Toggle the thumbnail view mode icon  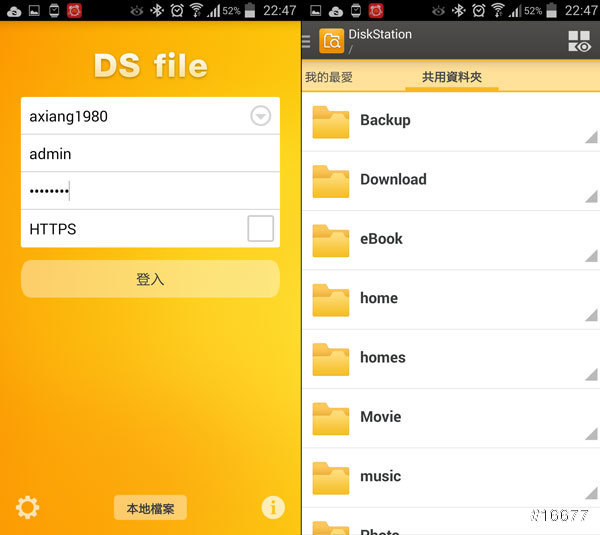(x=579, y=41)
